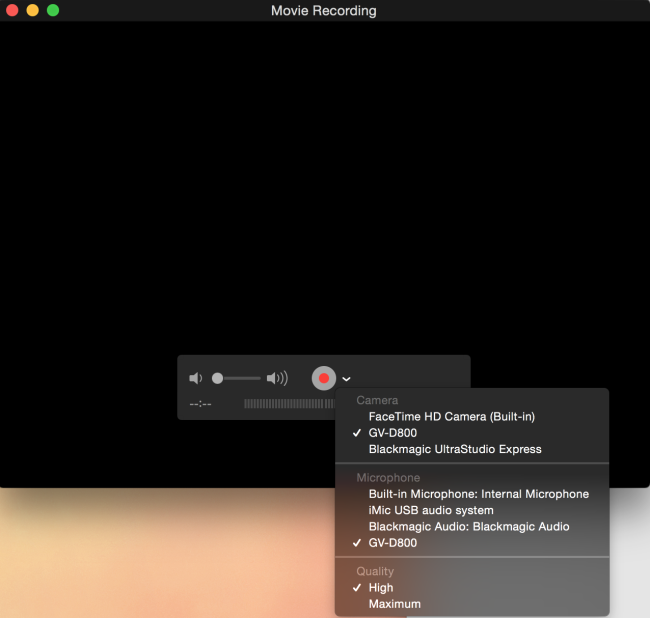Set recording quality to Maximum

point(394,604)
